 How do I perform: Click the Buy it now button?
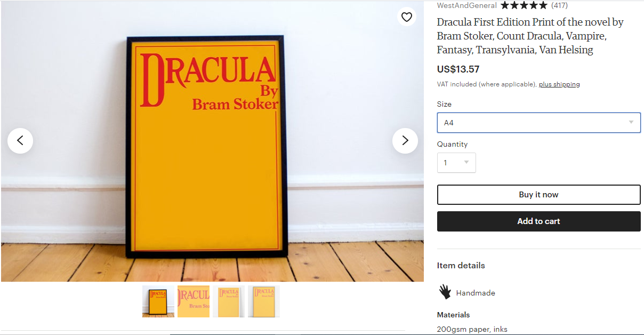pos(539,195)
